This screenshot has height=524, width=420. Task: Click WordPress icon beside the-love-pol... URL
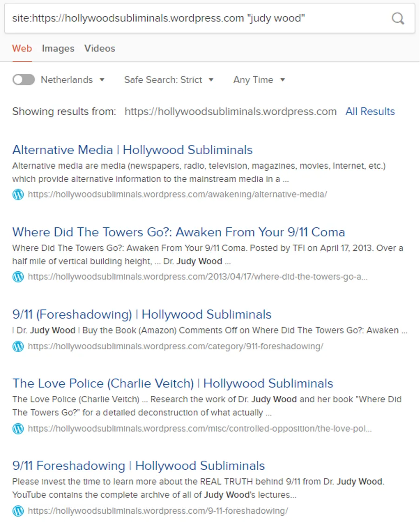(x=18, y=429)
